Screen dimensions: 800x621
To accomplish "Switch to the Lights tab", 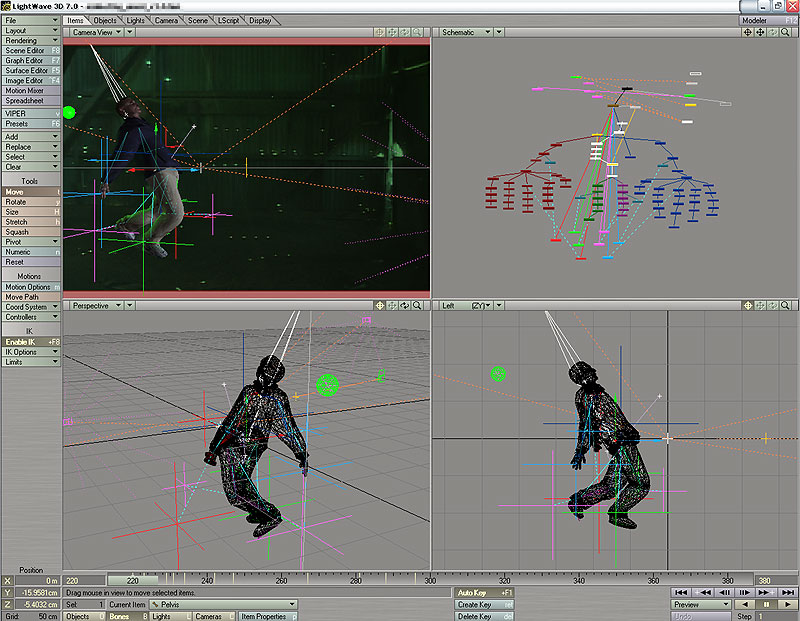I will pyautogui.click(x=136, y=20).
